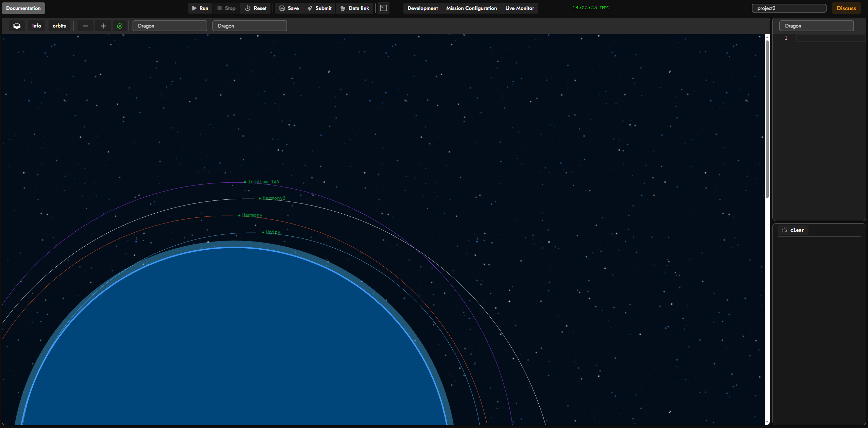Open the Documentation page
The image size is (868, 428).
pyautogui.click(x=23, y=8)
